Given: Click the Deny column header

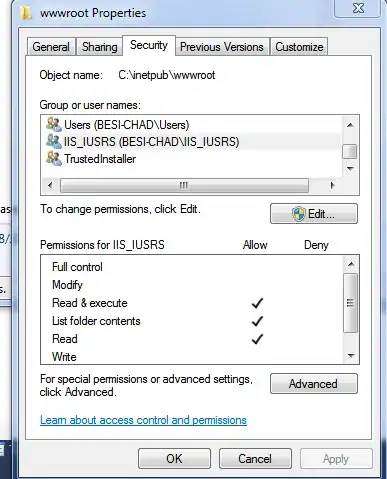Looking at the screenshot, I should pos(316,245).
